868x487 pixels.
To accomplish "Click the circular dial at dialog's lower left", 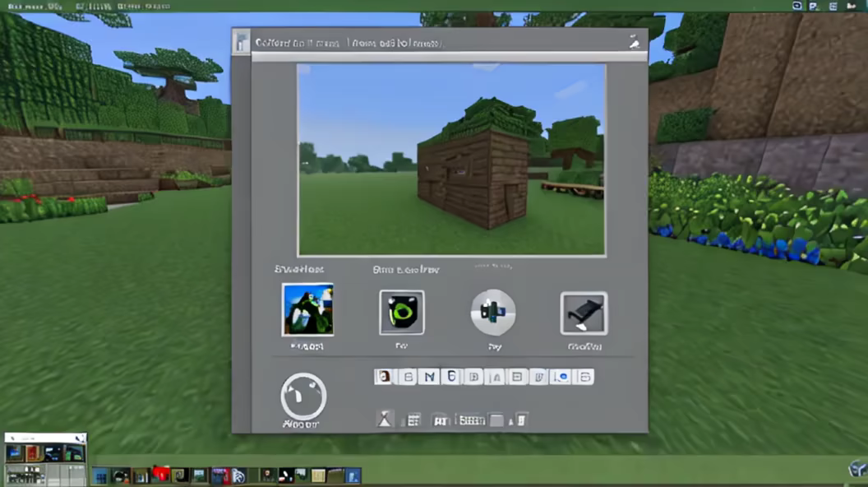I will [303, 397].
